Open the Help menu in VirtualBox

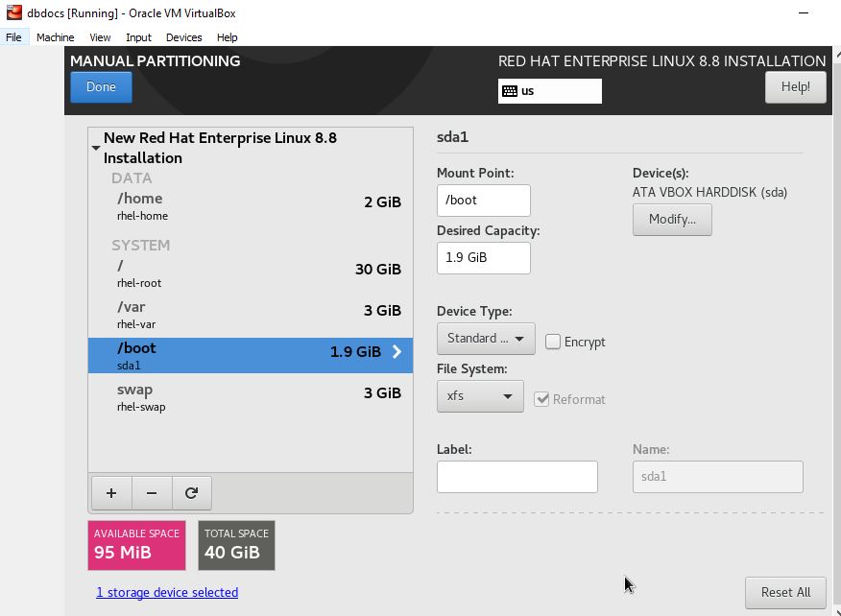coord(227,37)
